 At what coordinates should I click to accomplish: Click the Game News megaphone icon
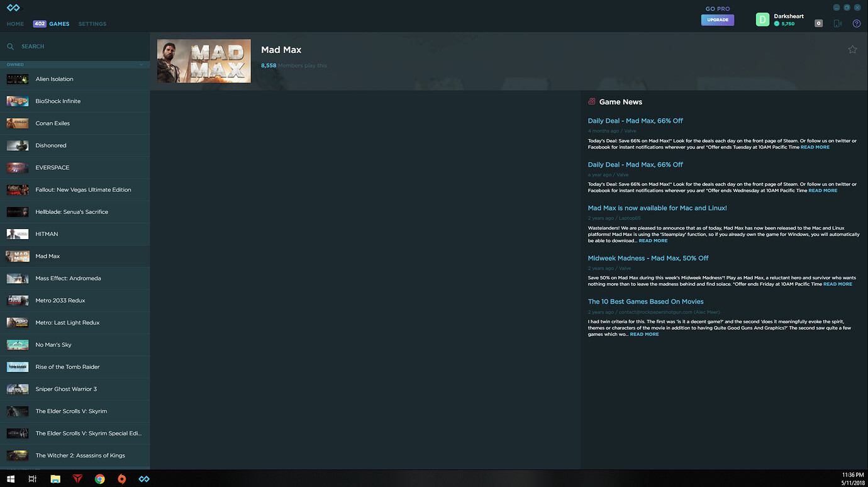click(x=591, y=101)
